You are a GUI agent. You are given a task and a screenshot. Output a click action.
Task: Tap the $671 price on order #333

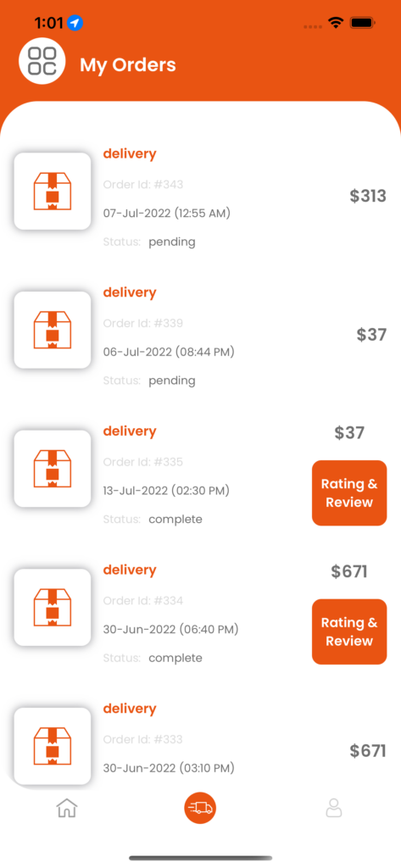pos(368,751)
